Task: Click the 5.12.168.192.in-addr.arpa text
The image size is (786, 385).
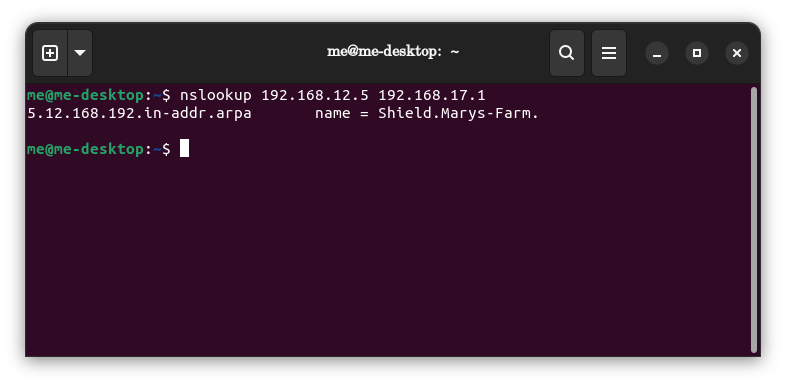Action: [139, 113]
